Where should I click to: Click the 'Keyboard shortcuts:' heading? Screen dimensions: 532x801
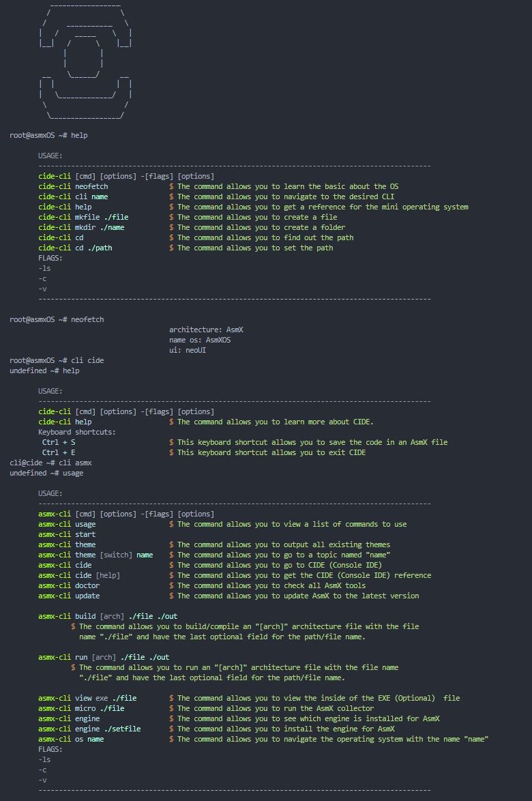(77, 432)
